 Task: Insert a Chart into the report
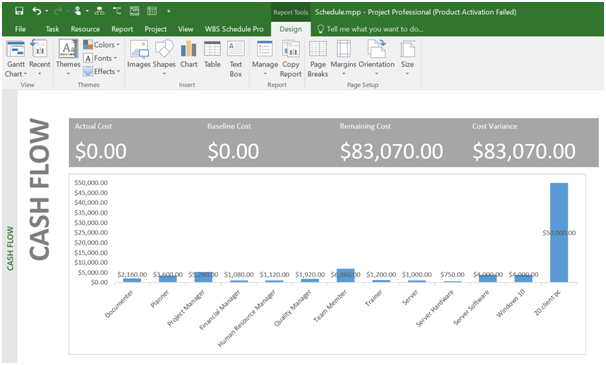click(x=189, y=55)
